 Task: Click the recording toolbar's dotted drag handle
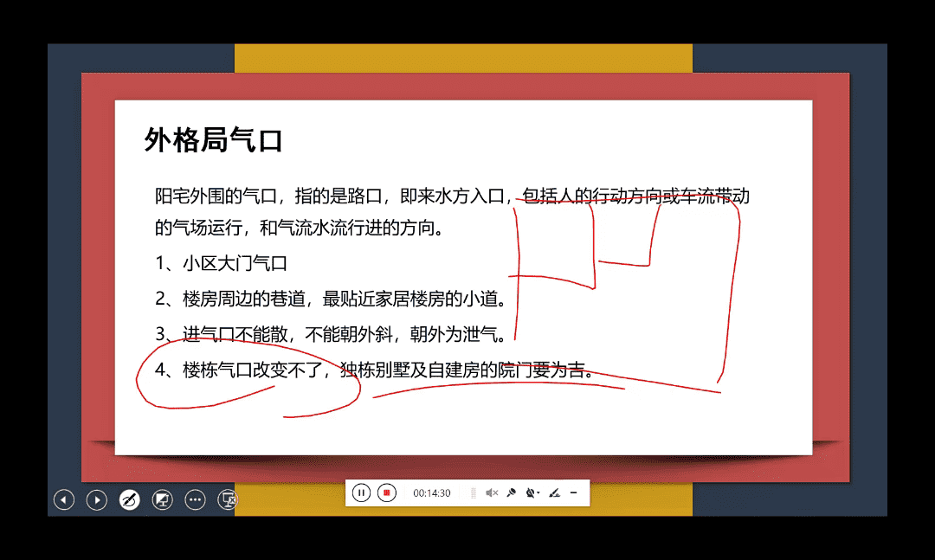click(x=473, y=493)
